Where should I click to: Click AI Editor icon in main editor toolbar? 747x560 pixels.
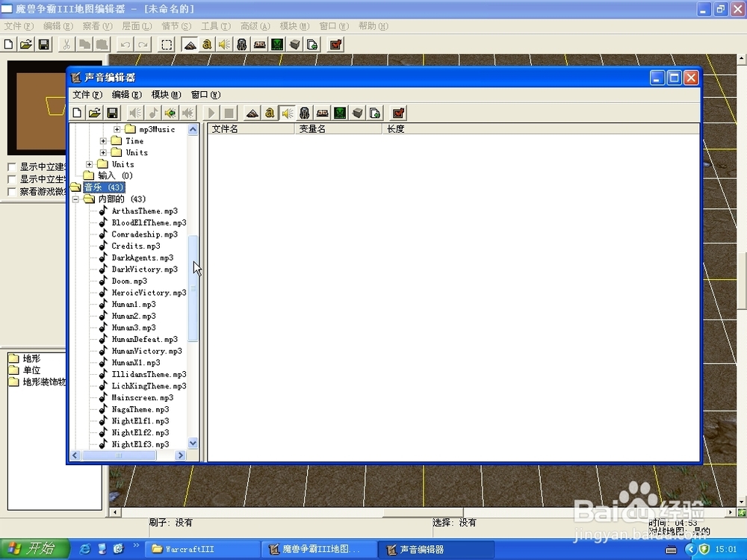pos(277,45)
